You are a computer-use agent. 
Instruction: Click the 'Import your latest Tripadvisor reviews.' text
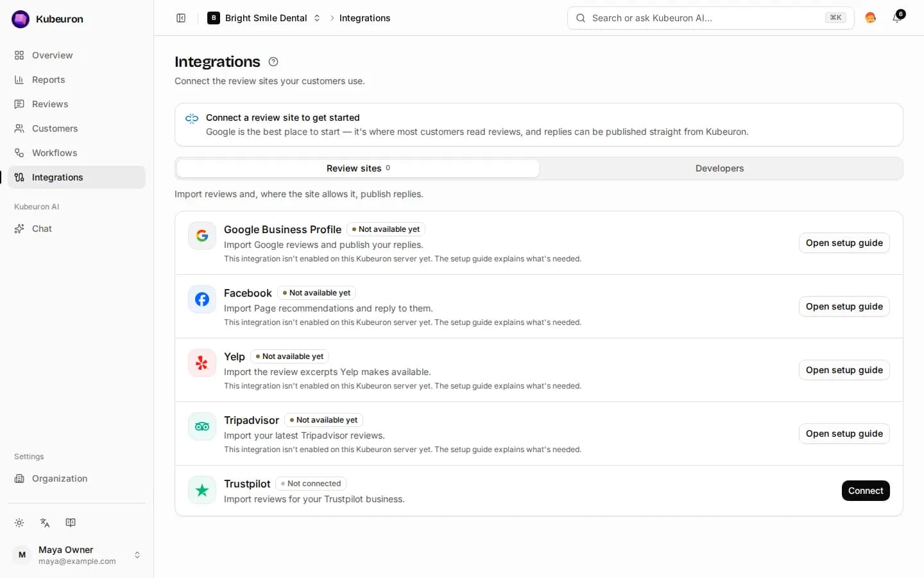point(304,435)
